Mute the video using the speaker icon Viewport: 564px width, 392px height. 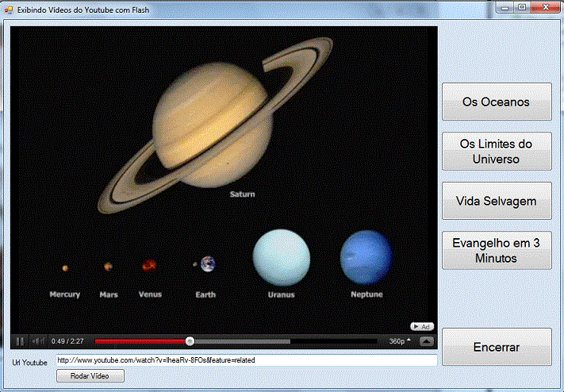[38, 341]
